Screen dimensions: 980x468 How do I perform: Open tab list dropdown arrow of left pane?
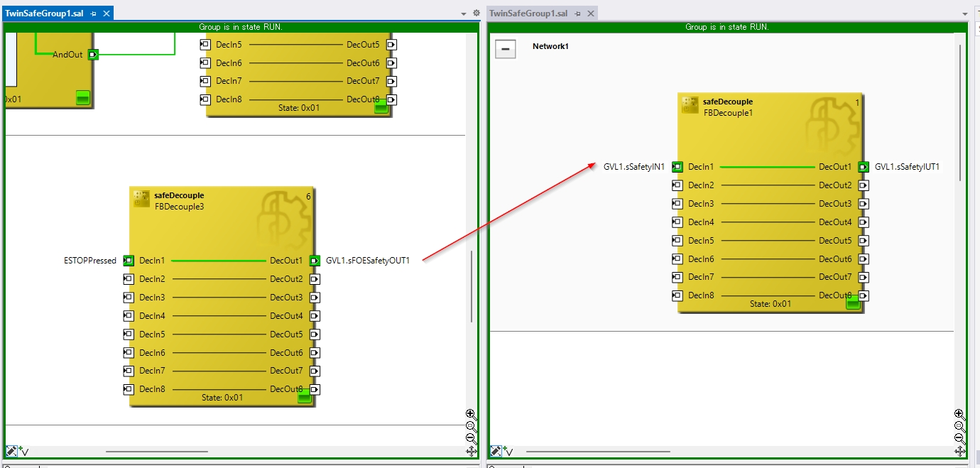click(464, 13)
